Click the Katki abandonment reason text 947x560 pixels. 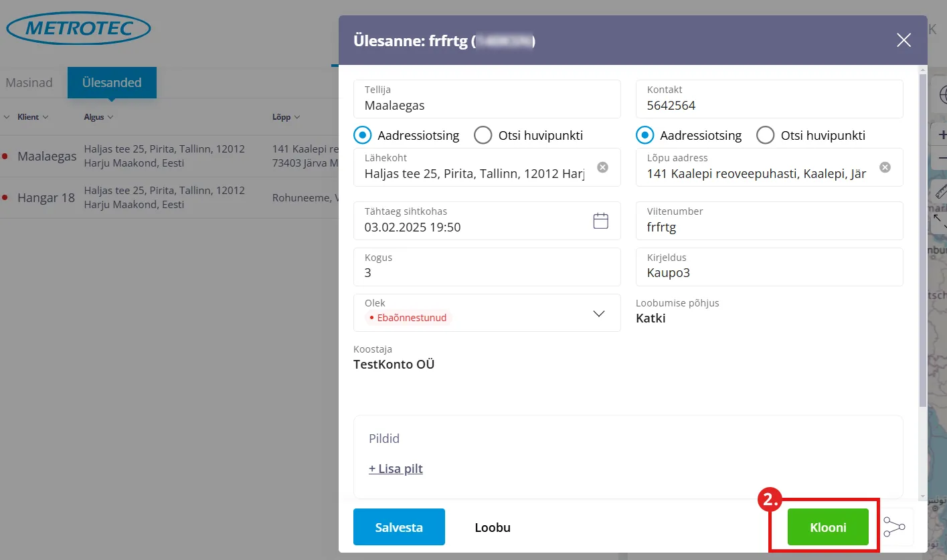(x=651, y=318)
